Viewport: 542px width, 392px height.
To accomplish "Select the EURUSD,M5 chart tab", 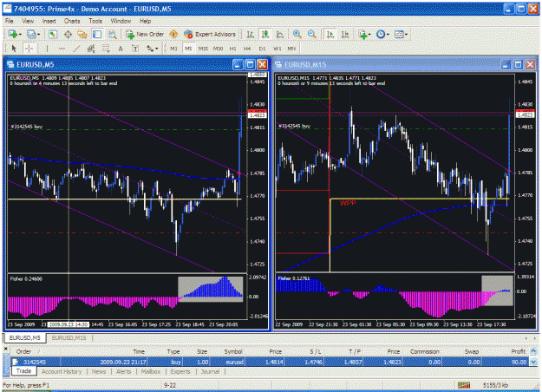I will (x=24, y=338).
